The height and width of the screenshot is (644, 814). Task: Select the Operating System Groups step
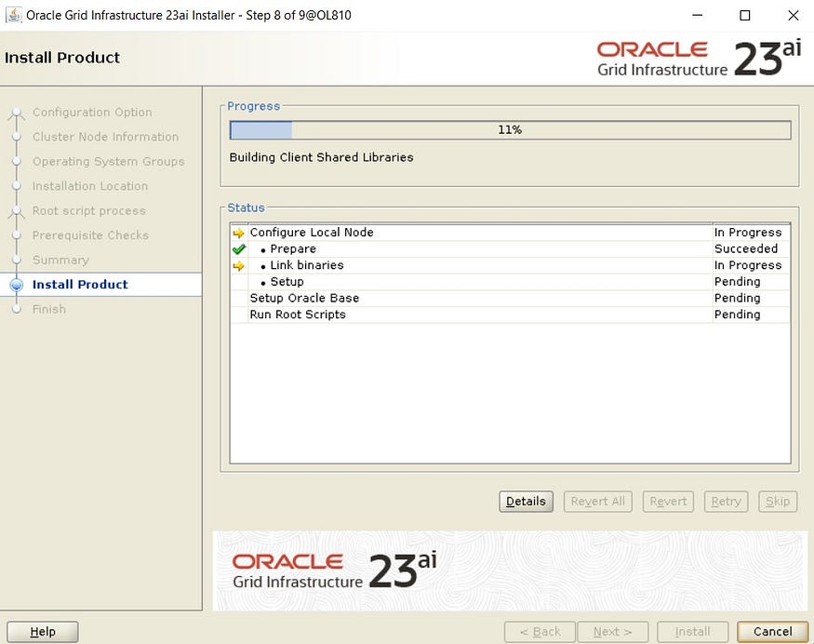[109, 162]
